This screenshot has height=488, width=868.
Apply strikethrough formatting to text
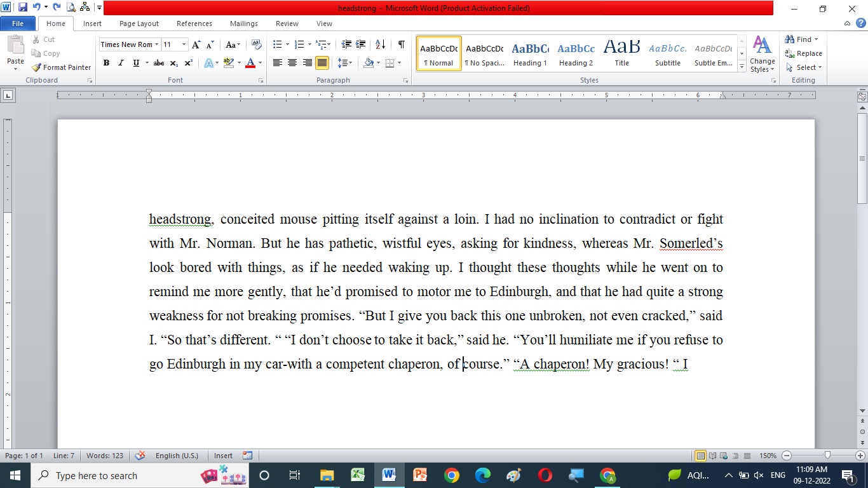tap(159, 63)
